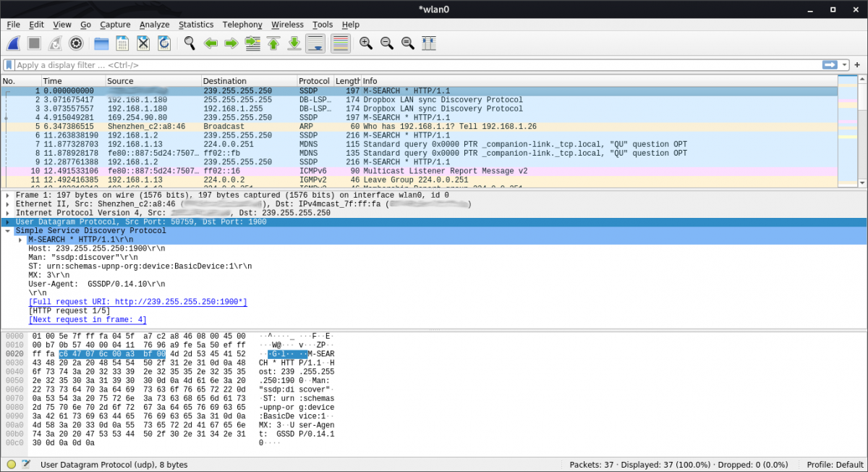Open capture options with the gear icon

(x=75, y=43)
